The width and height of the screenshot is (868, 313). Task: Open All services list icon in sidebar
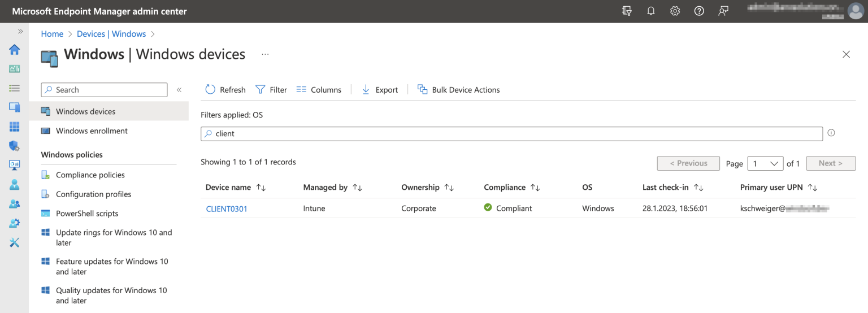tap(15, 88)
